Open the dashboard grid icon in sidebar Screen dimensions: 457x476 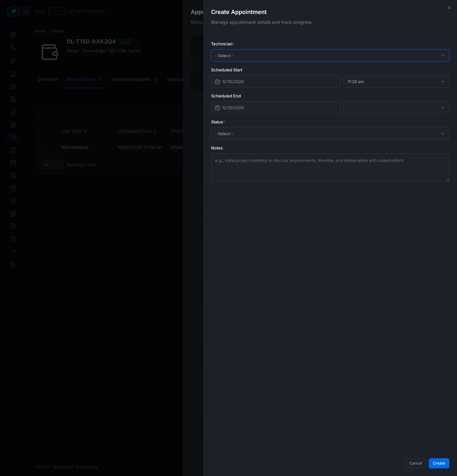click(13, 35)
